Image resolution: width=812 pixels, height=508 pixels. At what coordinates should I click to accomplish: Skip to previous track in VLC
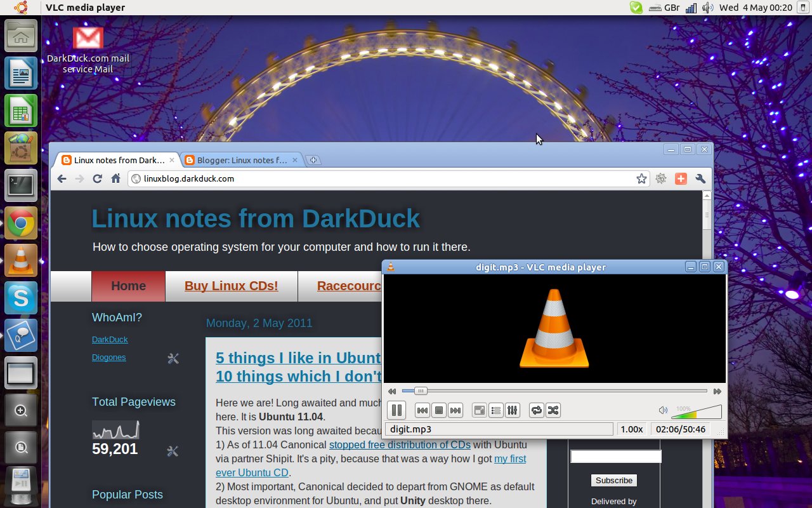[422, 410]
